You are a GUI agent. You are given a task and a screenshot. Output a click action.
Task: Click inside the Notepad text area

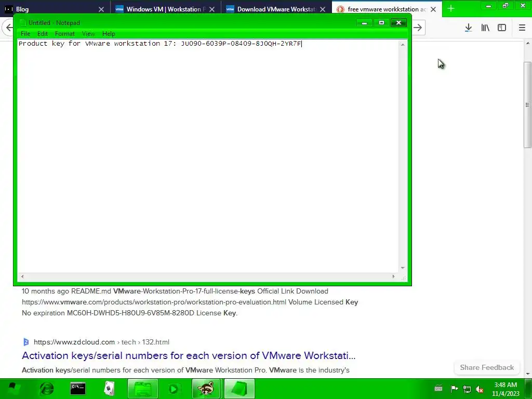(x=208, y=156)
